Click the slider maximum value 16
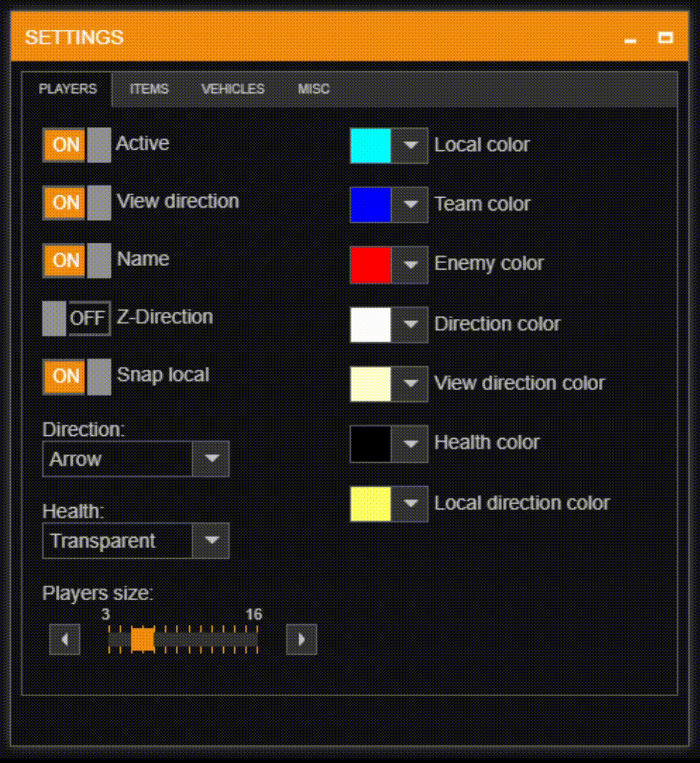This screenshot has width=700, height=763. pyautogui.click(x=254, y=614)
